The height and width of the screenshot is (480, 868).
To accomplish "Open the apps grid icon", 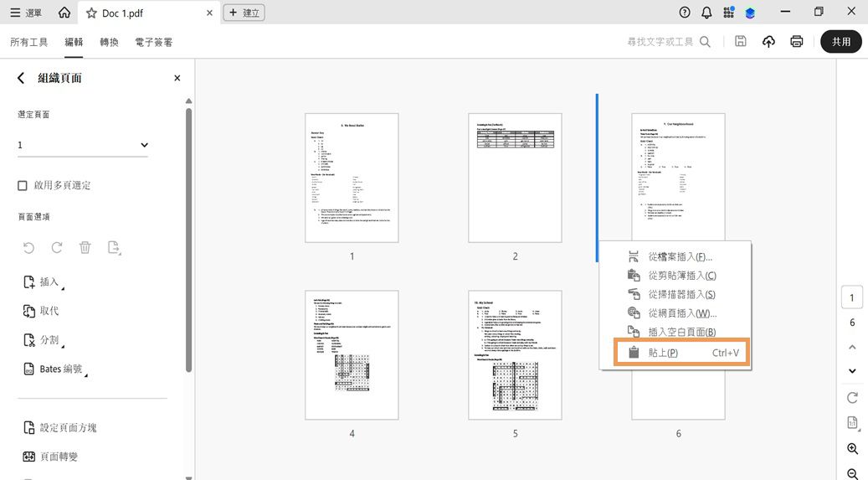I will [x=728, y=13].
